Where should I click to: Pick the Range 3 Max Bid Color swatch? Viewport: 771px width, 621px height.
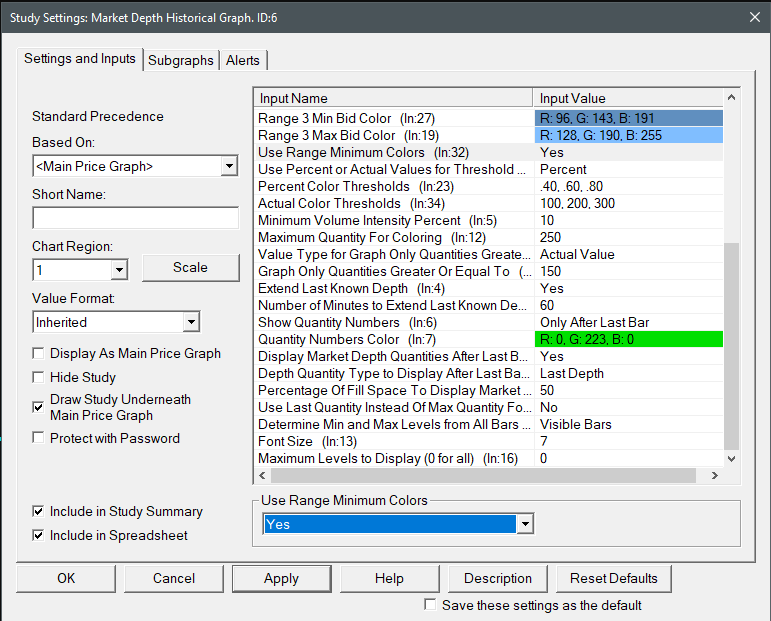tap(629, 135)
